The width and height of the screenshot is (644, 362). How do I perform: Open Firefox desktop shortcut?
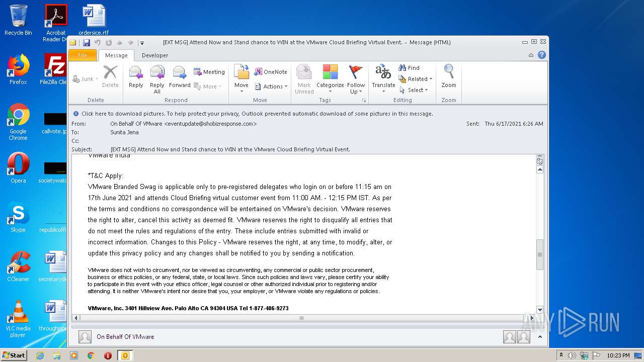click(x=18, y=69)
